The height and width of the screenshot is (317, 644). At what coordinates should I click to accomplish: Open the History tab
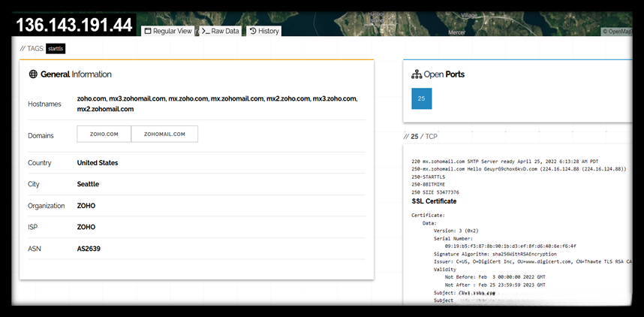[264, 31]
